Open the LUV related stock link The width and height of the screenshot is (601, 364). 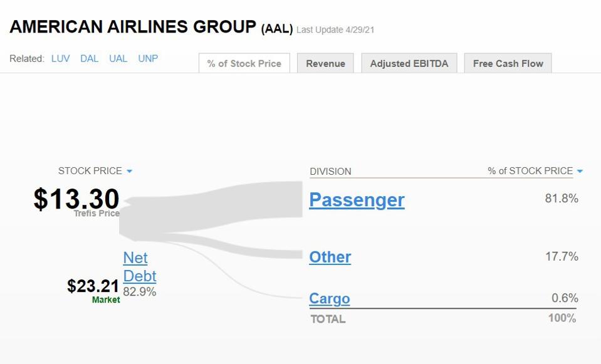tap(60, 59)
